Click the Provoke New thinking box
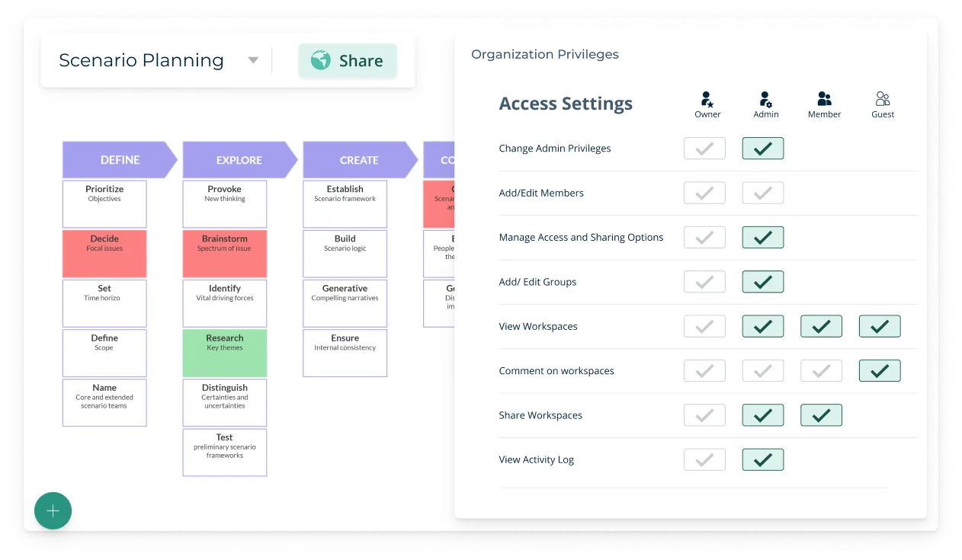962x560 pixels. point(225,204)
